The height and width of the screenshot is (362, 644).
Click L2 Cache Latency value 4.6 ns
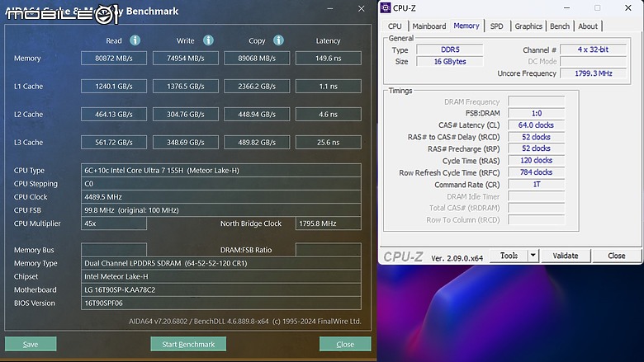pos(328,114)
